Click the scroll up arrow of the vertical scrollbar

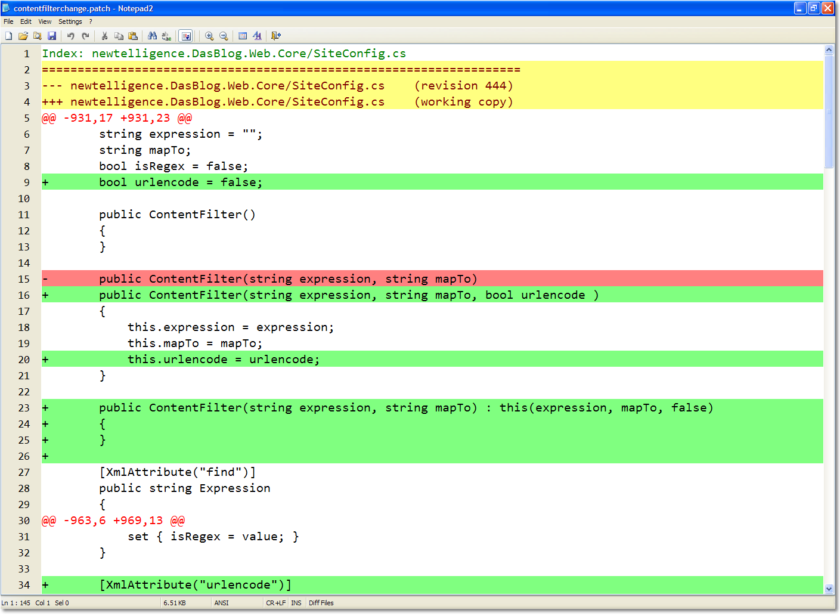(829, 50)
